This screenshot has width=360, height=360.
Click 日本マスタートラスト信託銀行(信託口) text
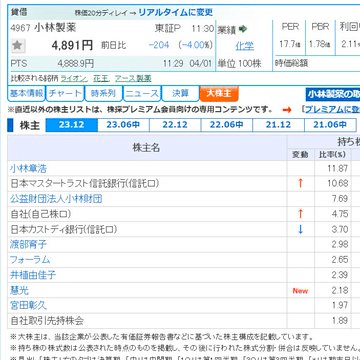(x=85, y=183)
